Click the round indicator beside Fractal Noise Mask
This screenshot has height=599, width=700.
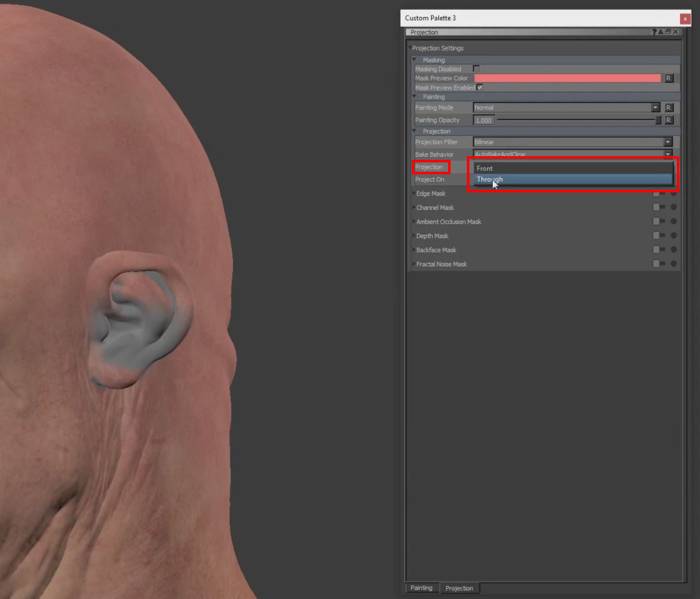pos(674,264)
